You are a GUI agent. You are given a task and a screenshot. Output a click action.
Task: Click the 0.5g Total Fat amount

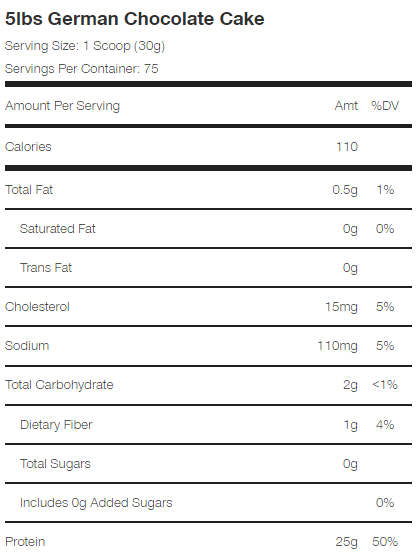coord(345,190)
